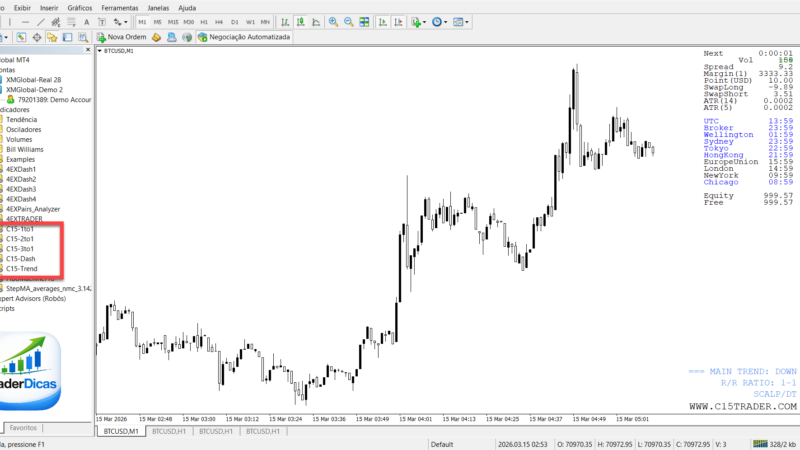Open the chart templates dropdown
Image resolution: width=800 pixels, height=450 pixels.
[x=461, y=21]
